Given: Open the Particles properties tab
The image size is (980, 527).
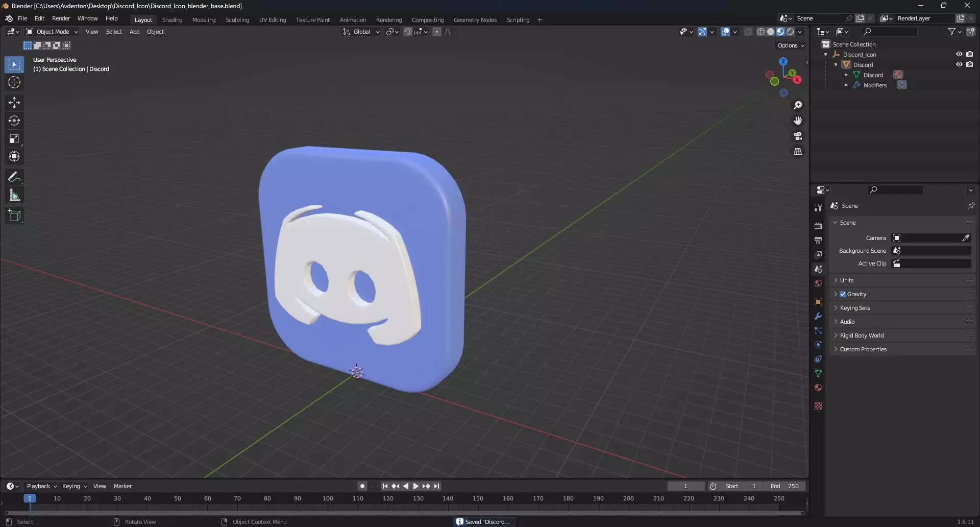Looking at the screenshot, I should pos(818,330).
